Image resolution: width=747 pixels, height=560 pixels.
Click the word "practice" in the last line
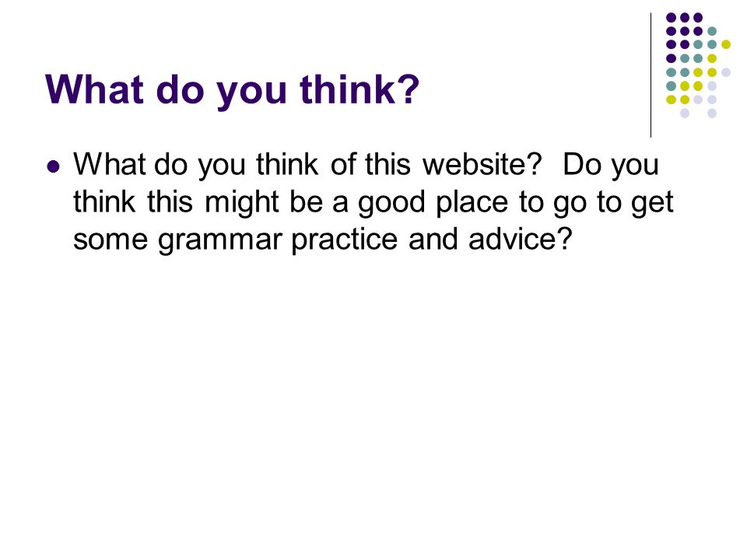tap(345, 240)
